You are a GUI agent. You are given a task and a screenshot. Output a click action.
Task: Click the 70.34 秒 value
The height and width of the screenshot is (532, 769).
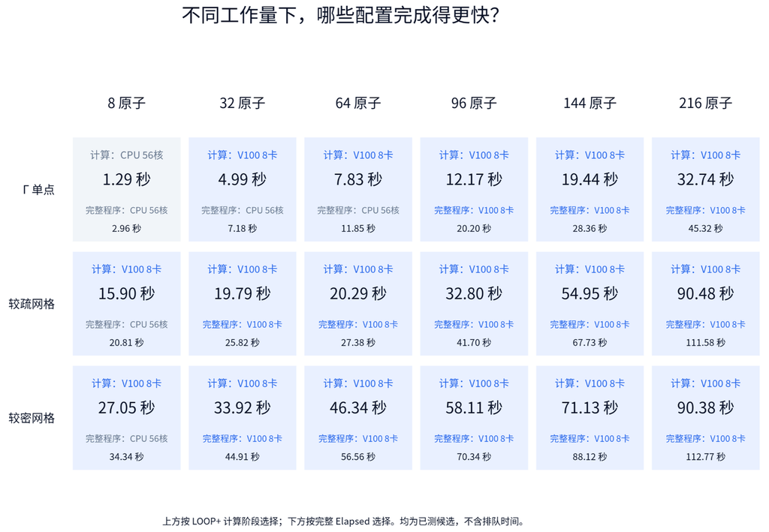click(x=474, y=456)
